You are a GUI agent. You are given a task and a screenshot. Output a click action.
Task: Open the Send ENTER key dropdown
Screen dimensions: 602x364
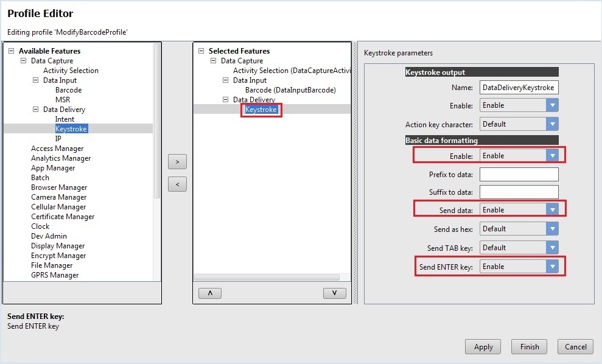(552, 267)
